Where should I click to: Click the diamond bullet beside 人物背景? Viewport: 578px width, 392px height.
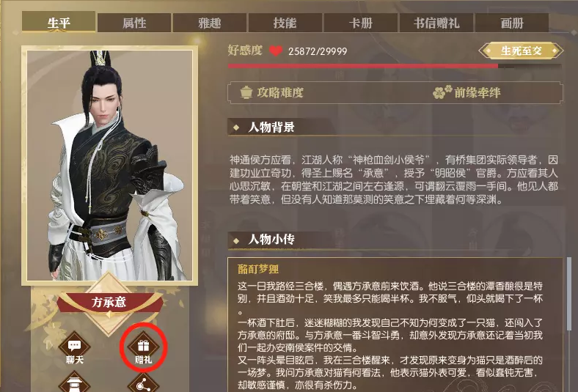[x=236, y=127]
